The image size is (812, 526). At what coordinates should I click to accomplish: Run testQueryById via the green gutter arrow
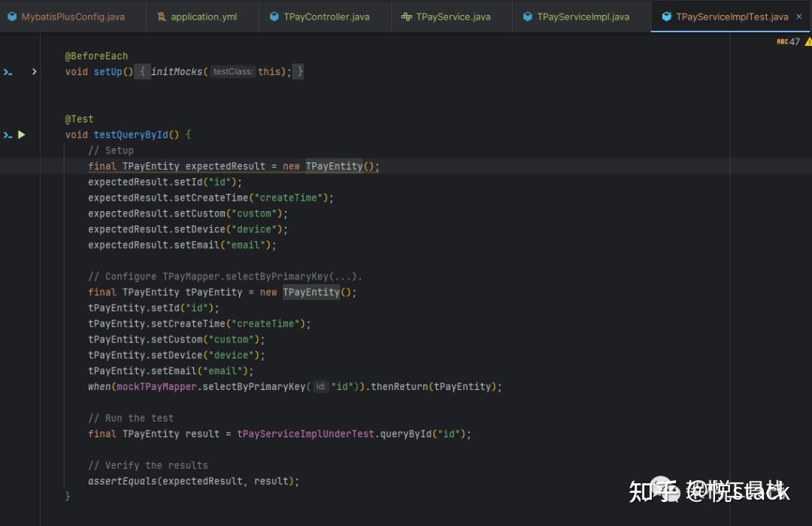[x=21, y=135]
